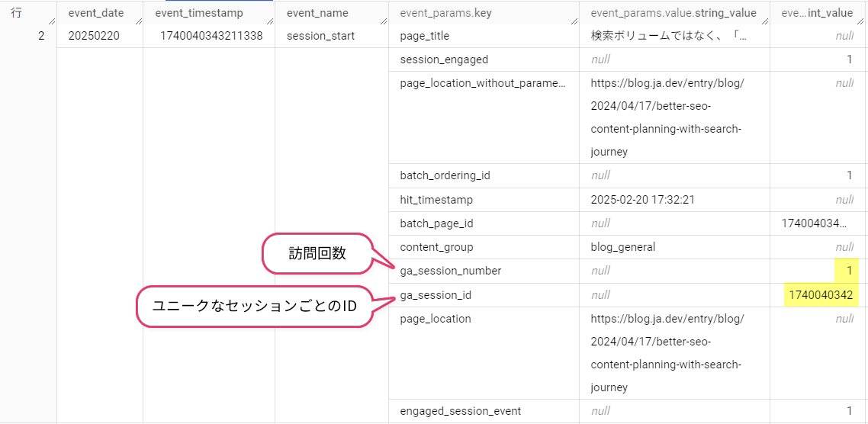The image size is (868, 424).
Task: Click the int value 1 of batch_ordering_id
Action: [849, 175]
